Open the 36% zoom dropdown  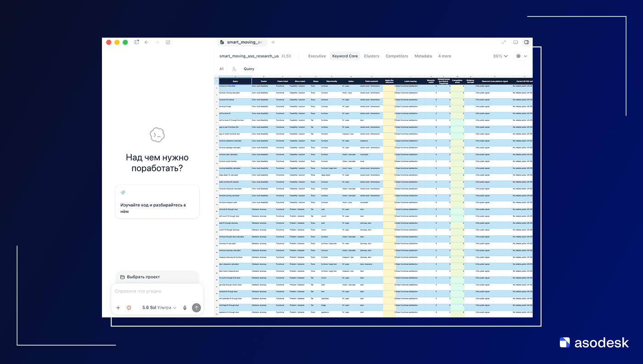click(x=501, y=56)
